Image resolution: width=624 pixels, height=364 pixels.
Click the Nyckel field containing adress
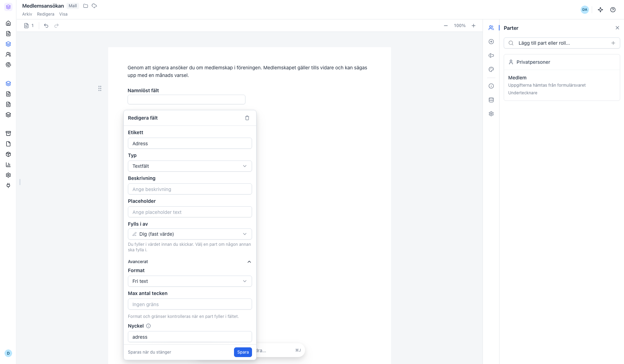[x=190, y=337]
